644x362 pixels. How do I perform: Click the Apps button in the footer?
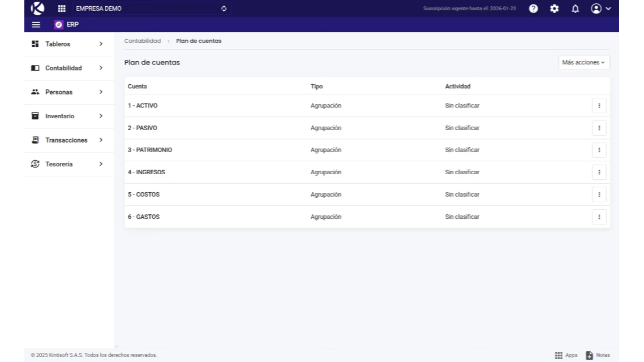point(566,355)
